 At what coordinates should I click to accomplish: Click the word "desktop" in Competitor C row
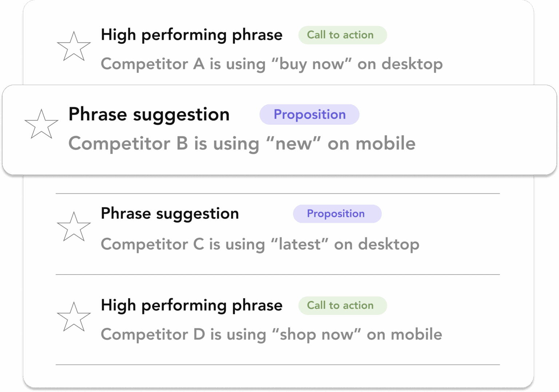(389, 244)
